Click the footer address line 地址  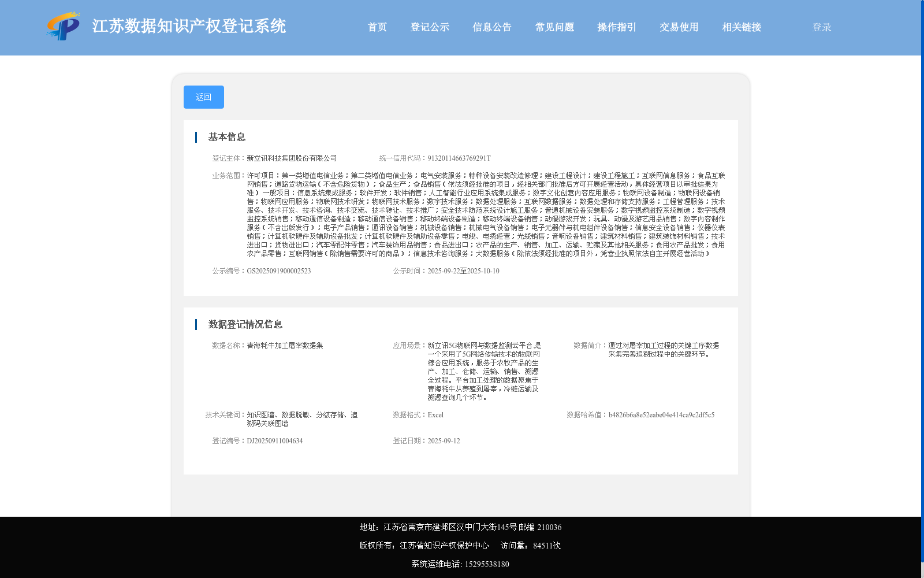[460, 527]
